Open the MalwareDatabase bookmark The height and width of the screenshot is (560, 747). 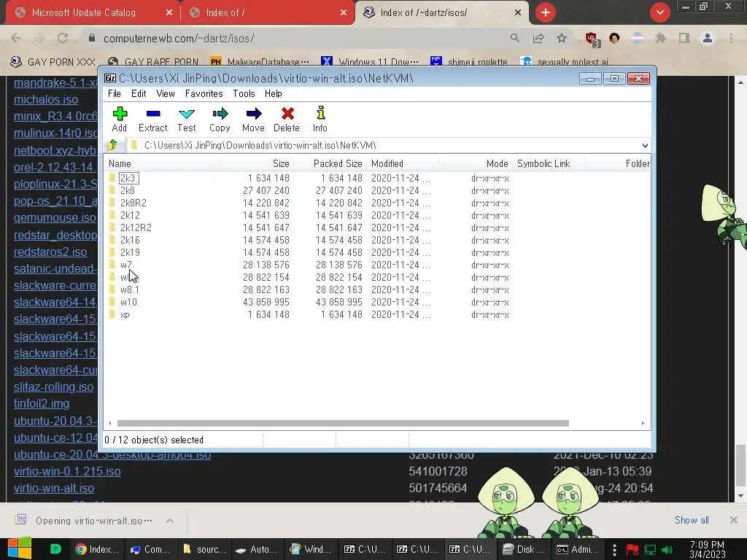(x=260, y=62)
